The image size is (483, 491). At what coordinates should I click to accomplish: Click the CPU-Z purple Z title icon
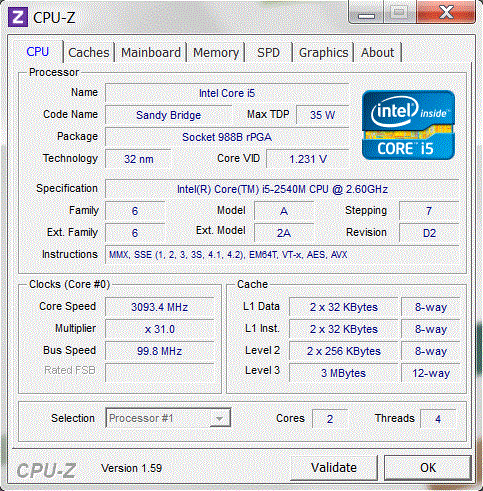pyautogui.click(x=18, y=17)
